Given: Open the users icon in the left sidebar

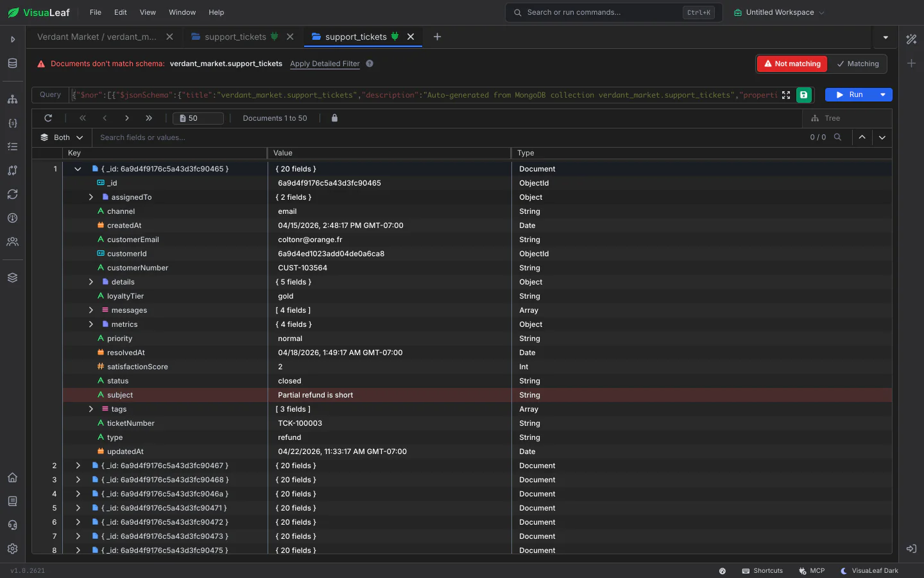Looking at the screenshot, I should 12,242.
